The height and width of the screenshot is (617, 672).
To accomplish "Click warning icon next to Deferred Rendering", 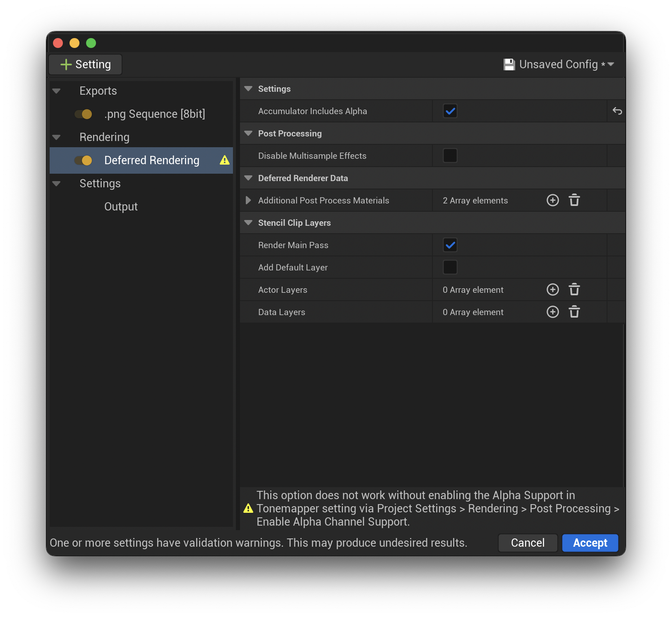I will coord(225,160).
